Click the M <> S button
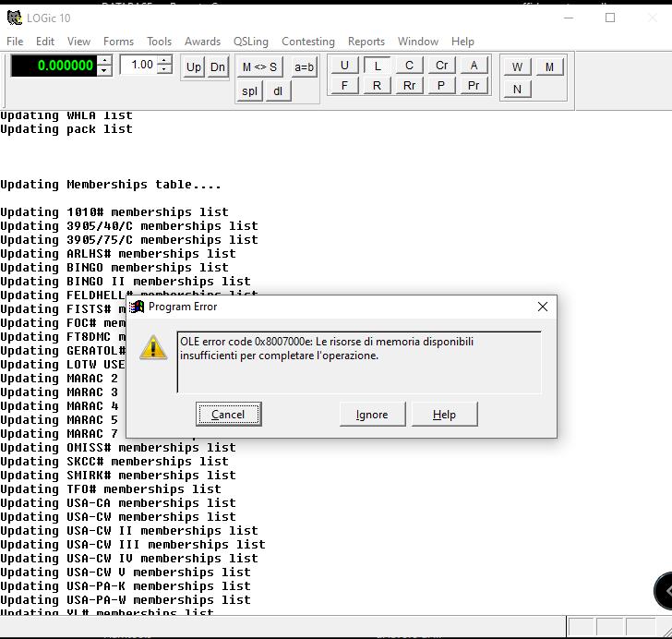 tap(259, 66)
